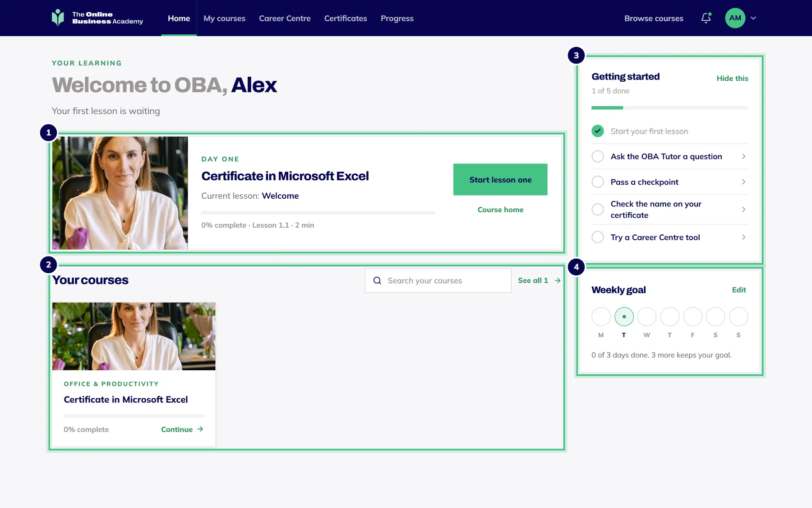
Task: Click Browse courses in the header
Action: coord(654,18)
